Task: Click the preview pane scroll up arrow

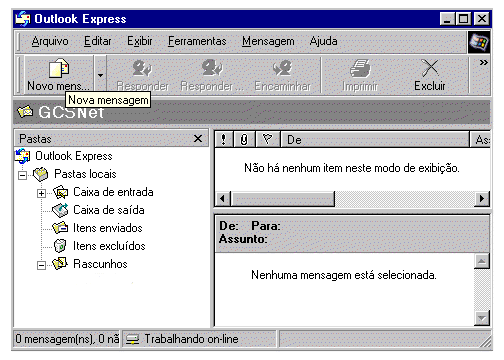Action: [482, 261]
